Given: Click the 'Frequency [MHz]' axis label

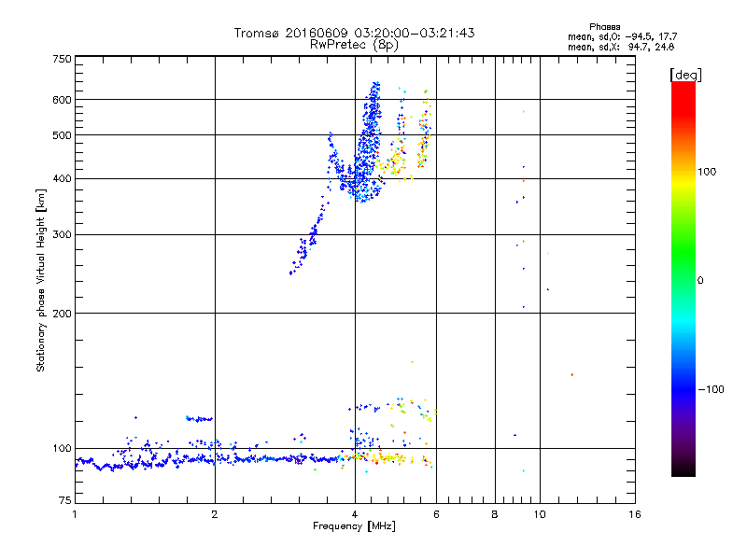Looking at the screenshot, I should (x=354, y=526).
